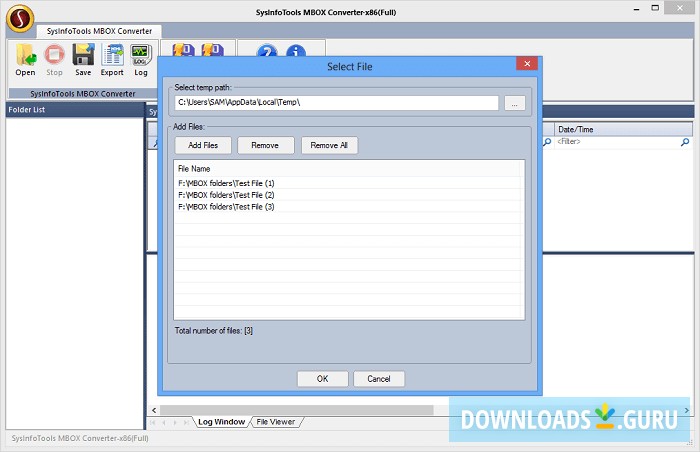700x452 pixels.
Task: Click the Export toolbar icon
Action: click(112, 60)
